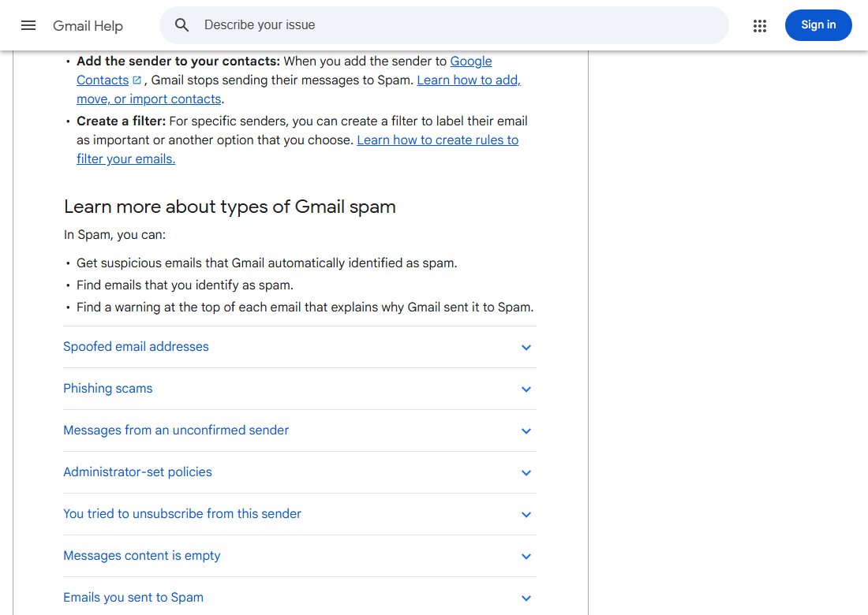Screen dimensions: 868x615
Task: Click chevron next to Spoofed email addresses
Action: 526,348
